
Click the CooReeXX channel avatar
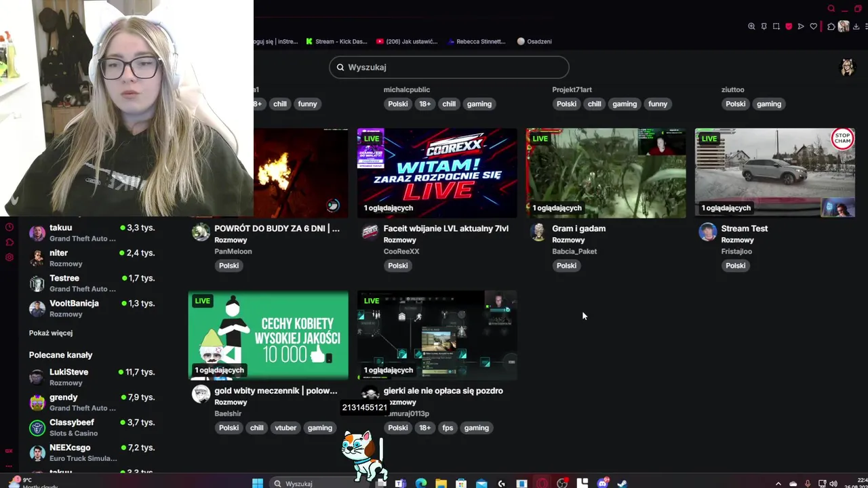(370, 232)
